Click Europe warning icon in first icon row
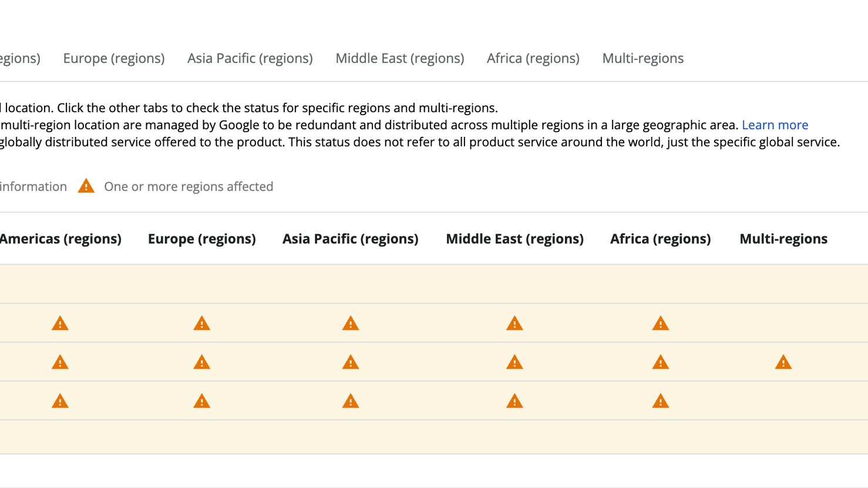Screen dimensions: 868x488 click(201, 323)
